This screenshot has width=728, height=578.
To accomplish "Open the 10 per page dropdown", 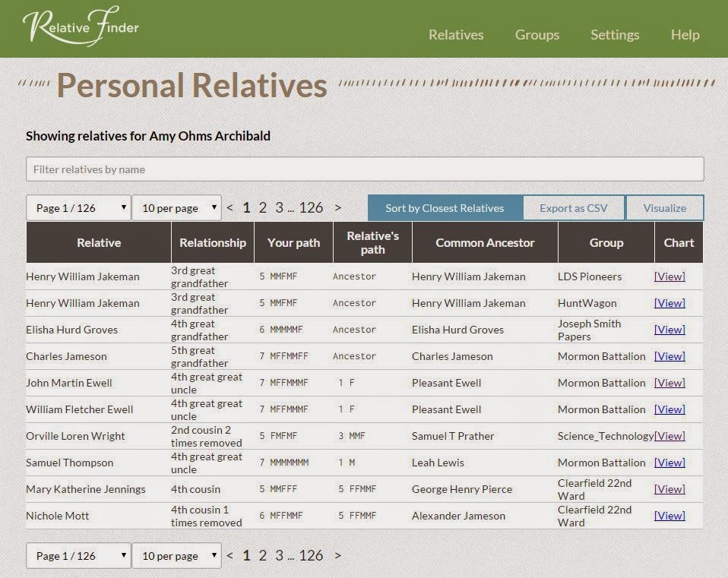I will (x=176, y=207).
